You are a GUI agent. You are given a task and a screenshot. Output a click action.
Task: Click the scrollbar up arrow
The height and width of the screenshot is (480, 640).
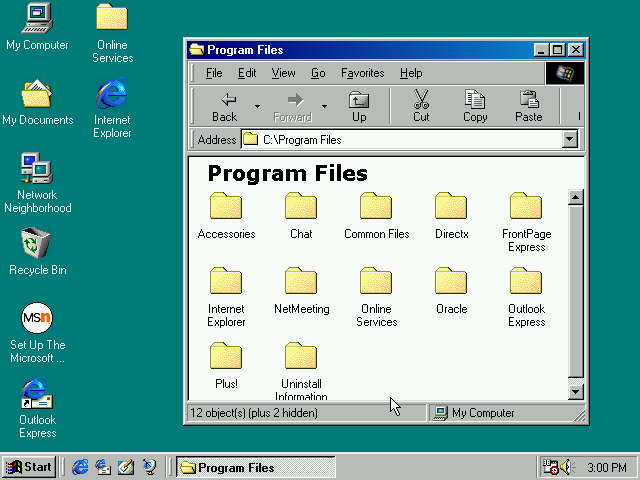pyautogui.click(x=576, y=198)
